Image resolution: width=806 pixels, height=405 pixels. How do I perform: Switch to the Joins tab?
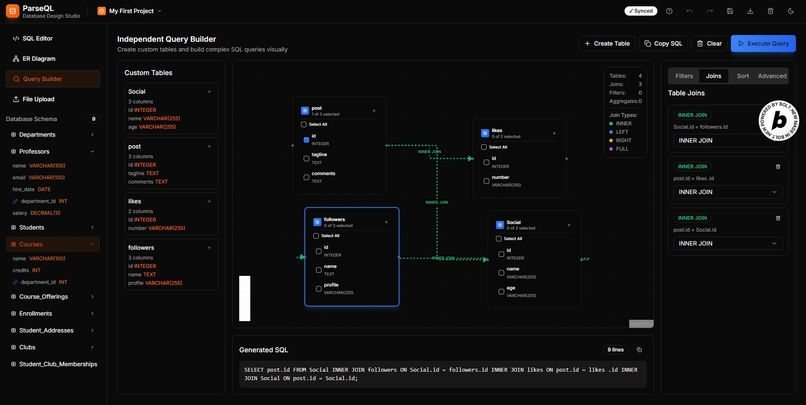(713, 76)
